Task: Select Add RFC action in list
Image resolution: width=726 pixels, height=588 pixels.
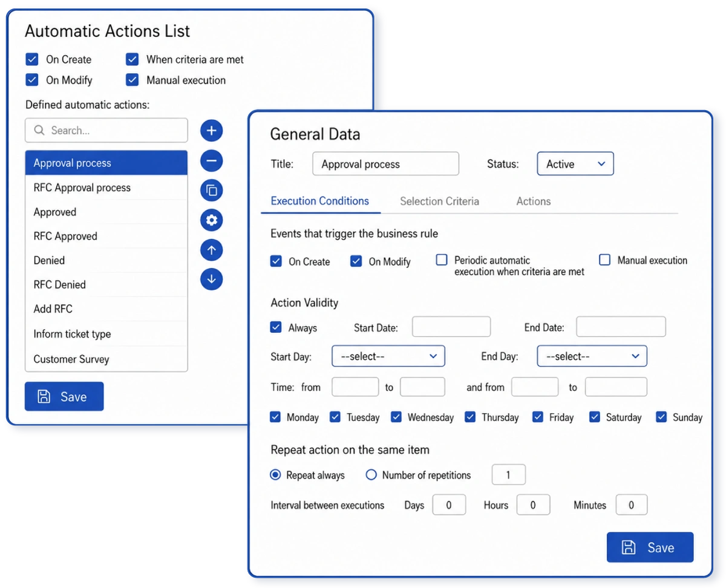Action: (x=106, y=309)
